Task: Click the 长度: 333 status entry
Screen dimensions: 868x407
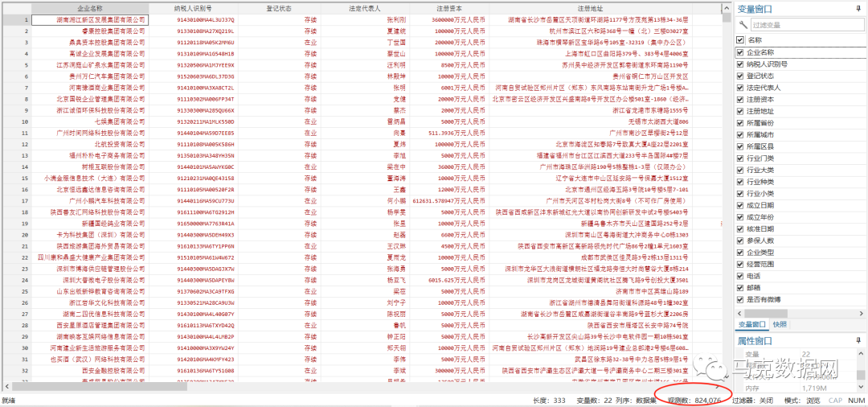Action: coord(549,401)
